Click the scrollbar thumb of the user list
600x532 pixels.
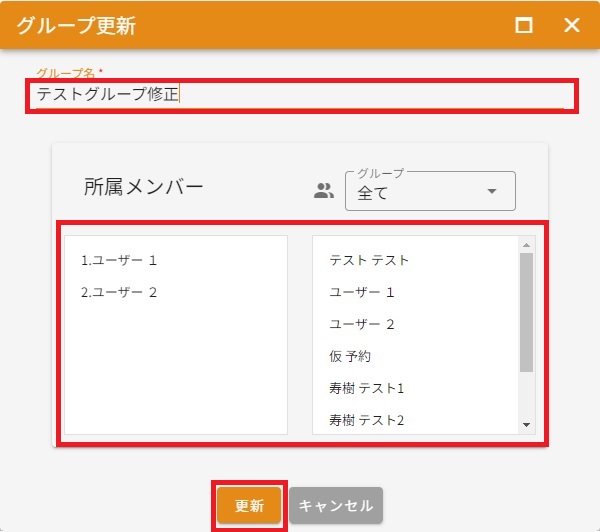tap(527, 310)
